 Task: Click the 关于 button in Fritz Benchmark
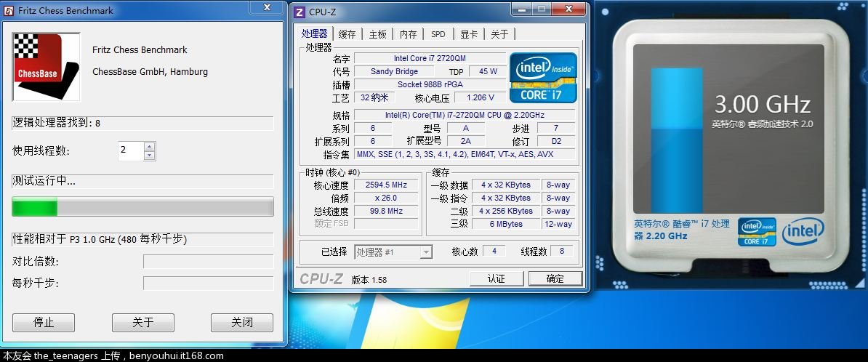click(x=142, y=322)
